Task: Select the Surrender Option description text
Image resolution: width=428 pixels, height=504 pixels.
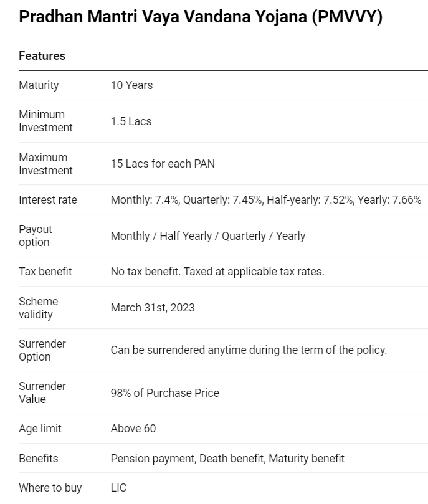Action: (x=249, y=350)
